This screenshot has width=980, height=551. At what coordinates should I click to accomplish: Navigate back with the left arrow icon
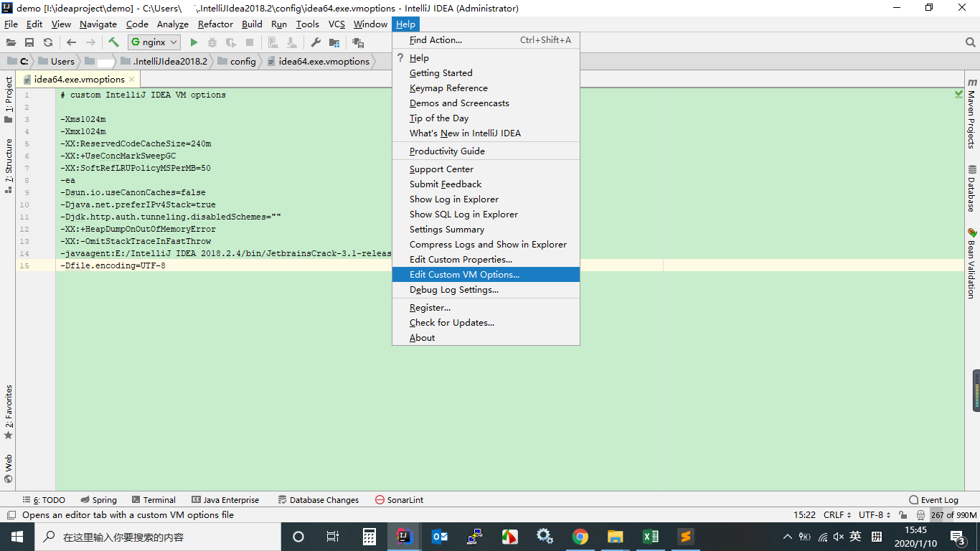(x=71, y=42)
